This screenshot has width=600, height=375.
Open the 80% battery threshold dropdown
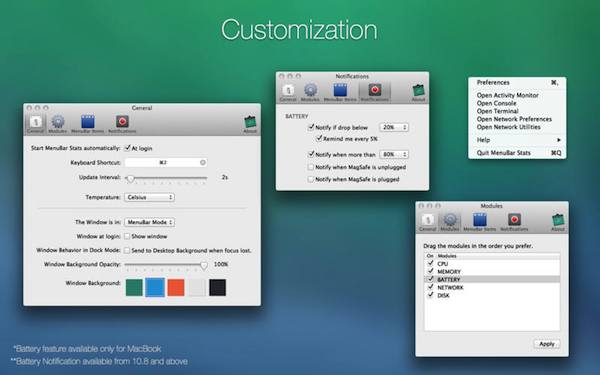click(x=394, y=155)
